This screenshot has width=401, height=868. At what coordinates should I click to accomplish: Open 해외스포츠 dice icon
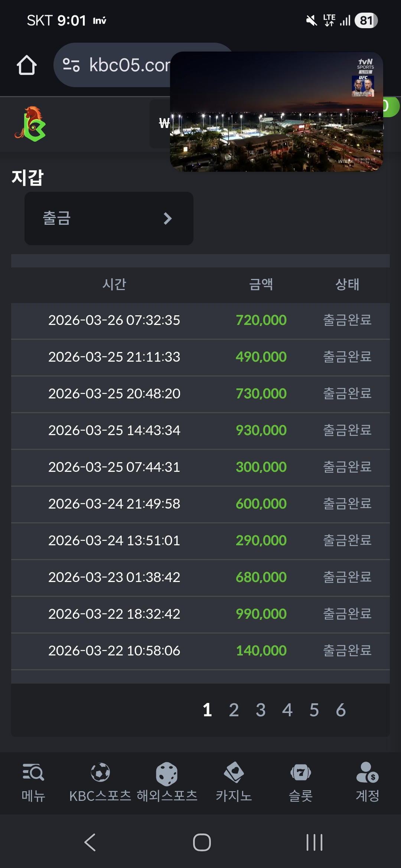(167, 774)
